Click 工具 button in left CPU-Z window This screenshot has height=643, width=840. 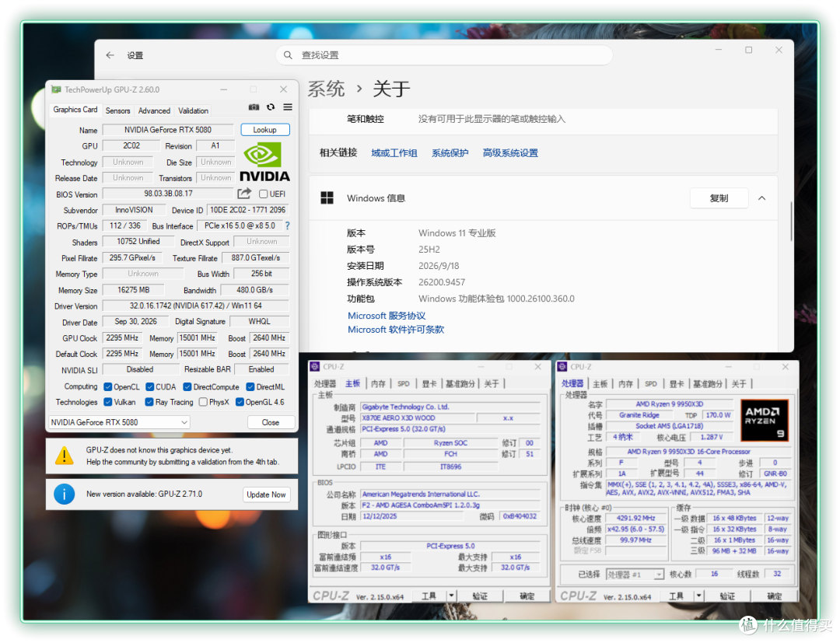(x=429, y=596)
